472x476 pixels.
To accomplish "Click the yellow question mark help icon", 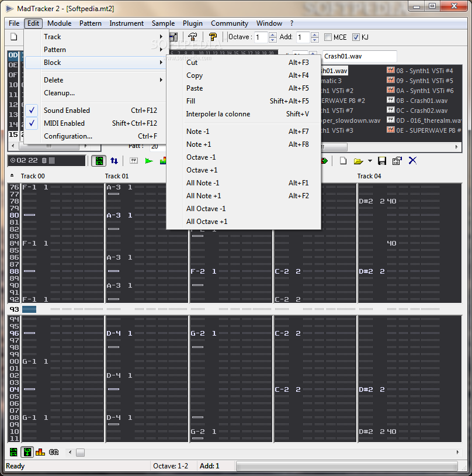I will (213, 37).
